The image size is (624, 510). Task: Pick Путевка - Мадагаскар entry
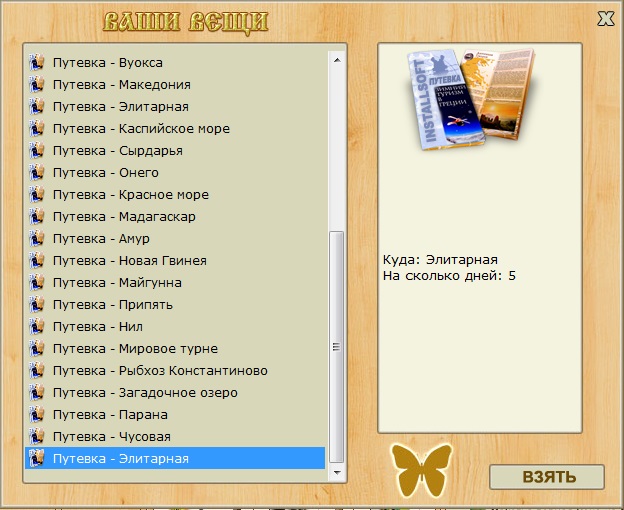click(x=175, y=216)
